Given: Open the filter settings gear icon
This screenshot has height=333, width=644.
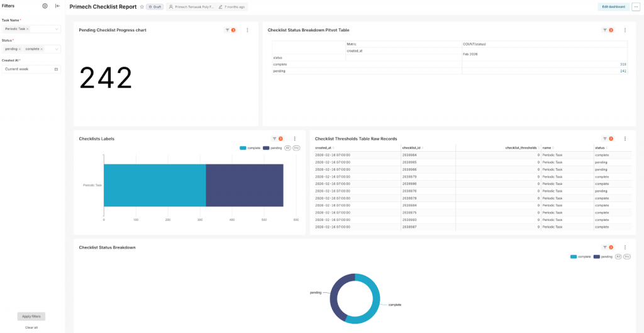Looking at the screenshot, I should tap(45, 6).
